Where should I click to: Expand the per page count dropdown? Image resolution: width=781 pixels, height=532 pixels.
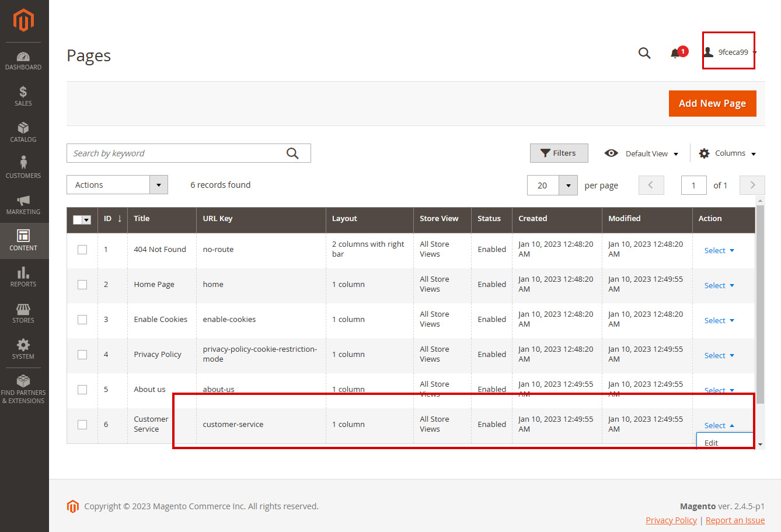pyautogui.click(x=567, y=185)
